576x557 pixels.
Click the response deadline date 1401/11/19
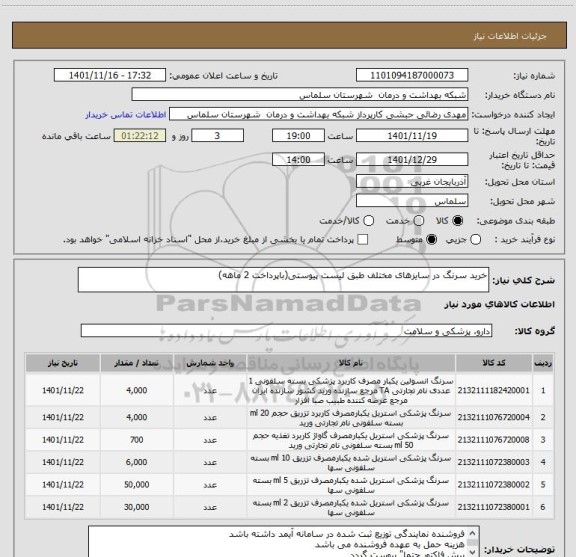[412, 136]
